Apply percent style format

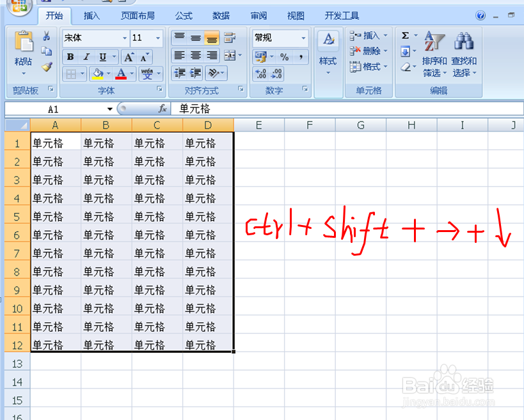pos(284,57)
